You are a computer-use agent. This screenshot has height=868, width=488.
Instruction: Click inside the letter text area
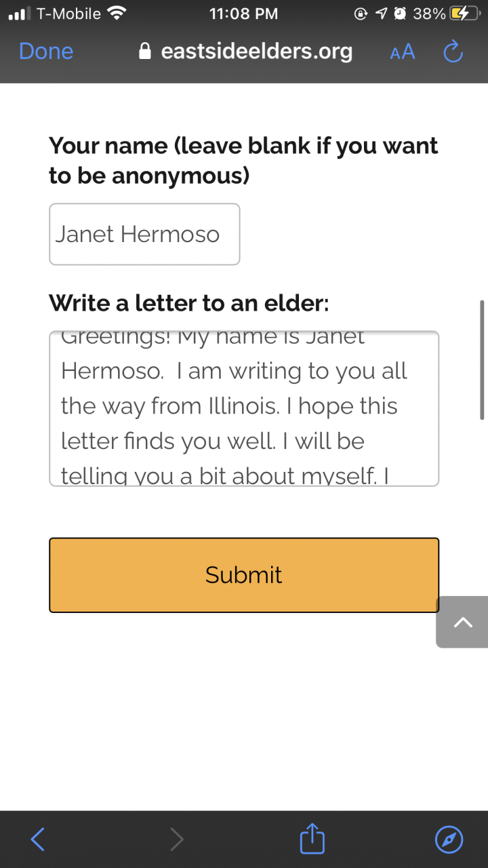point(244,408)
